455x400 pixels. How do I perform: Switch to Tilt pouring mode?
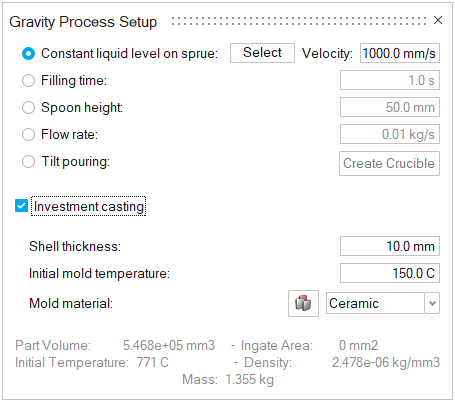[x=28, y=162]
